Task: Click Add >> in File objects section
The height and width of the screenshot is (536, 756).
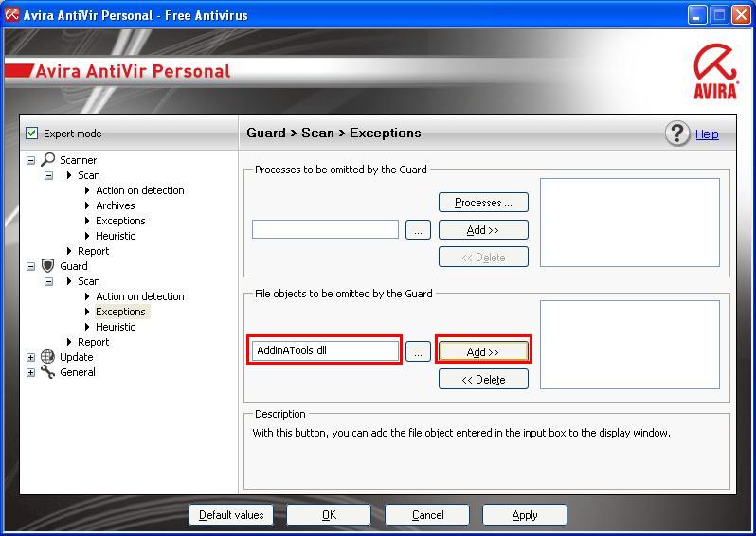Action: pos(483,351)
